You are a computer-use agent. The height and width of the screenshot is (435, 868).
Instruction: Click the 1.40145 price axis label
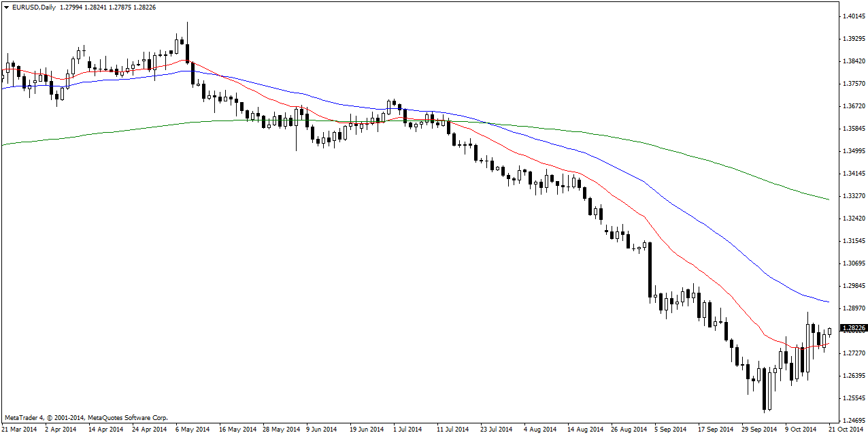(853, 16)
